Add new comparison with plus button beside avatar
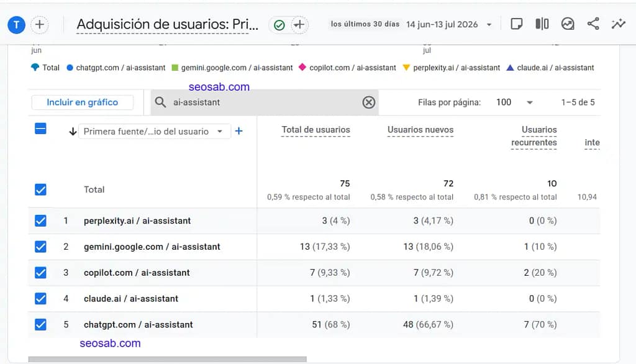 pos(39,24)
